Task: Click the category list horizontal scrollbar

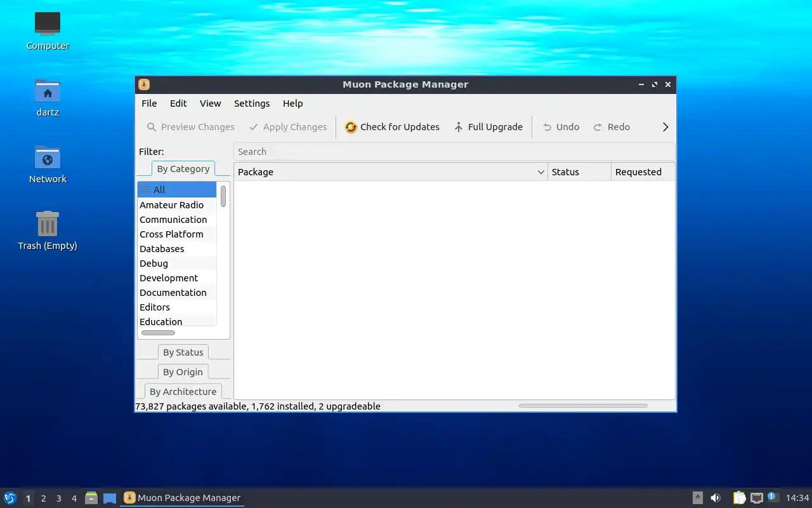Action: [158, 333]
